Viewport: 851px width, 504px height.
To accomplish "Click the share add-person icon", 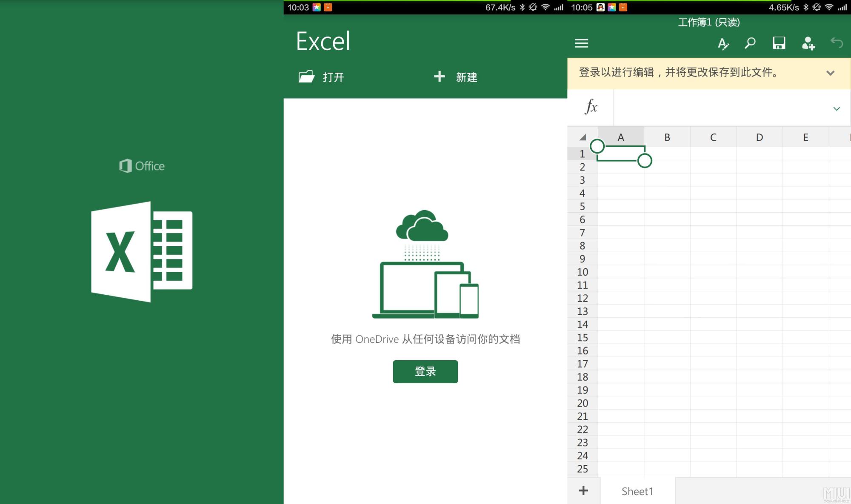I will pyautogui.click(x=808, y=43).
